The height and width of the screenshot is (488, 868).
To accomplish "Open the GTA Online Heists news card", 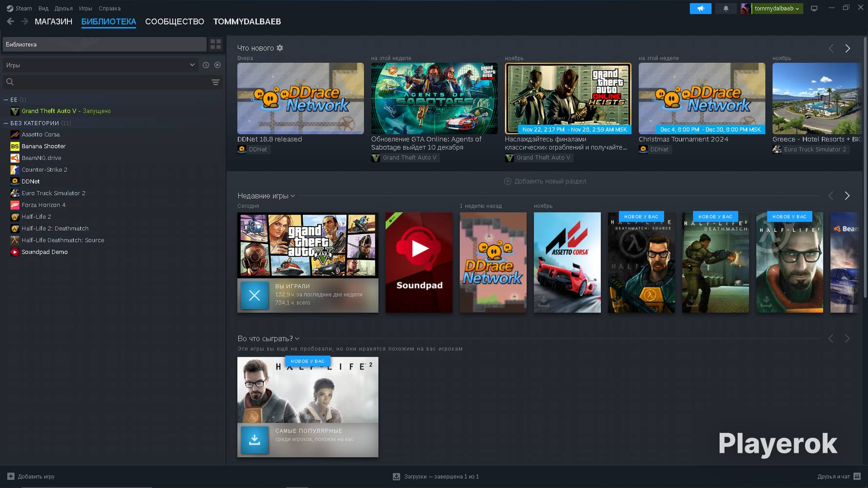I will tap(568, 99).
